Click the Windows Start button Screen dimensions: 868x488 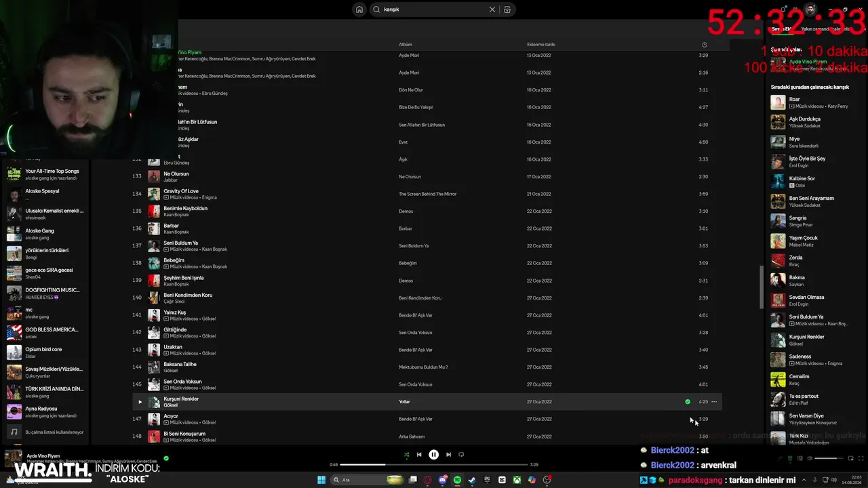pyautogui.click(x=321, y=480)
